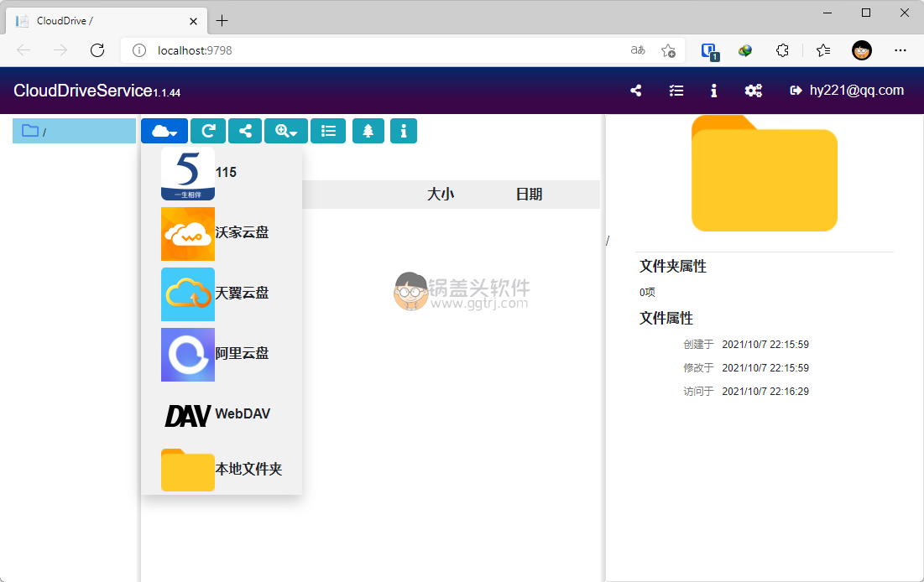
Task: Reload the browser page
Action: pyautogui.click(x=97, y=50)
